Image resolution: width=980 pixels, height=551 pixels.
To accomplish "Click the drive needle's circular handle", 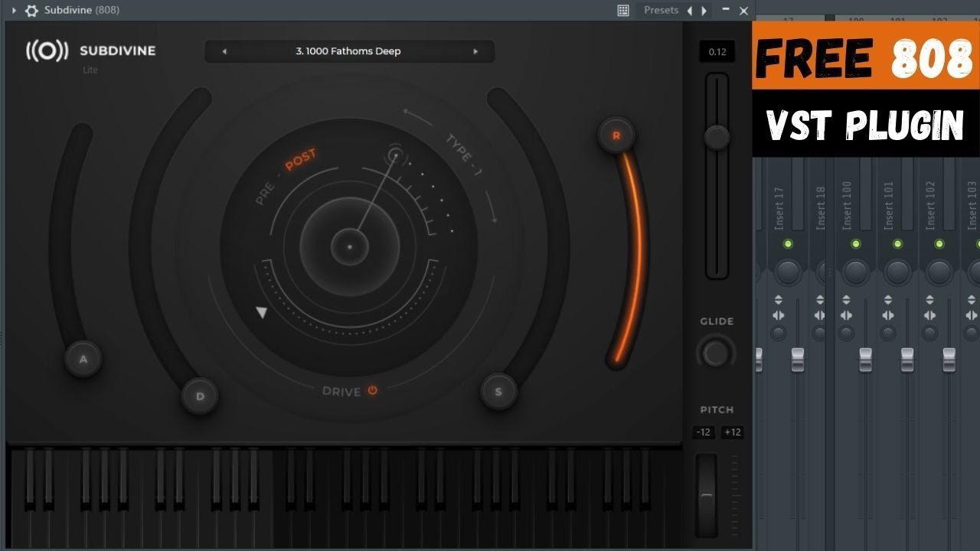I will [395, 155].
